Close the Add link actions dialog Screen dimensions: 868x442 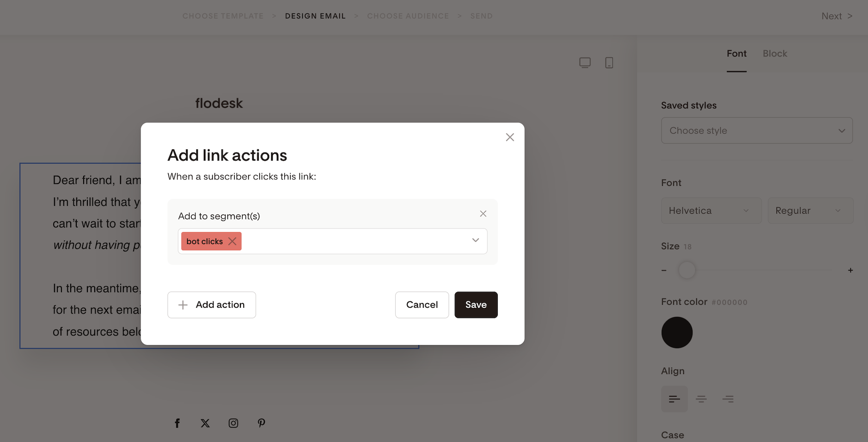point(510,137)
